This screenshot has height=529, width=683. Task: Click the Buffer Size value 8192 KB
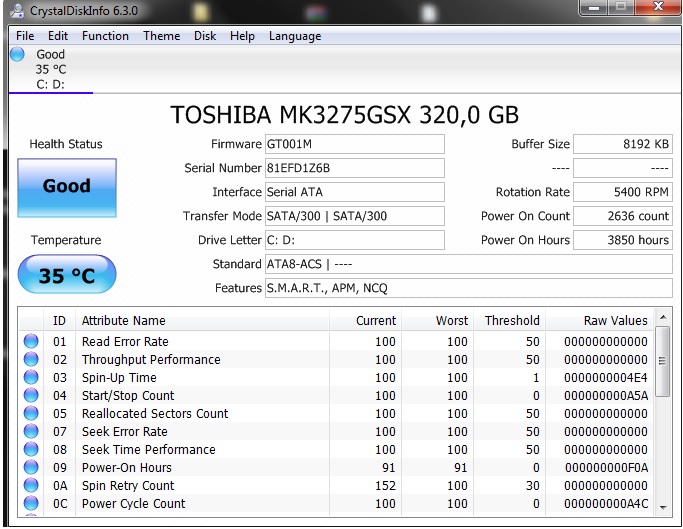pos(623,144)
